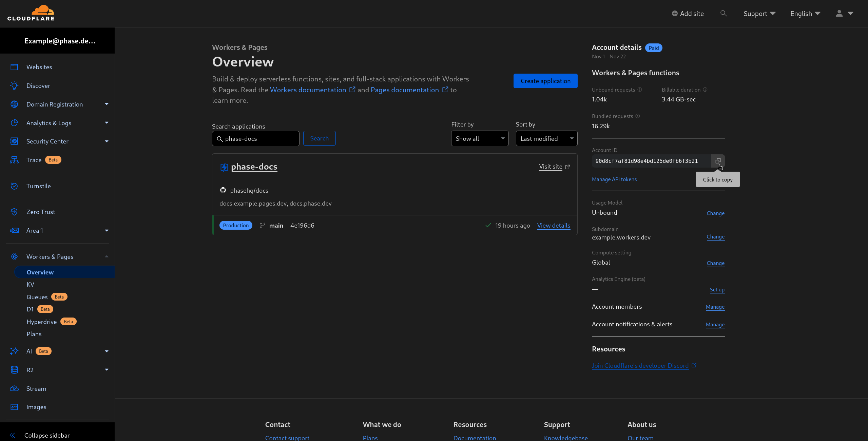Click the Stream cloud icon in sidebar
The height and width of the screenshot is (441, 868).
(14, 388)
